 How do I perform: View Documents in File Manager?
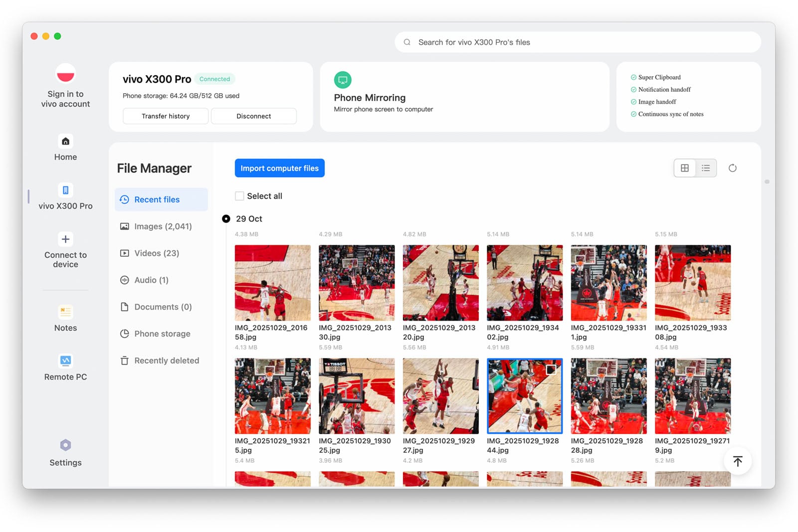162,307
